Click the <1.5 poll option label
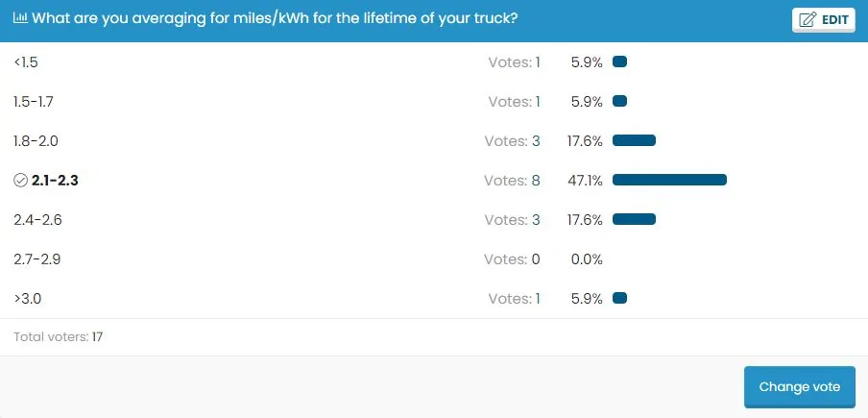Viewport: 868px width, 418px height. click(x=26, y=61)
